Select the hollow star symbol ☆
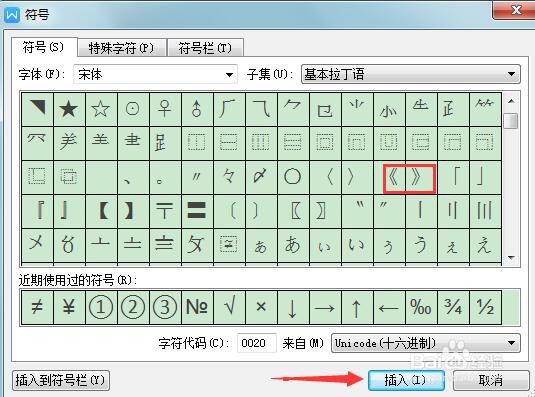The width and height of the screenshot is (535, 397). (101, 109)
